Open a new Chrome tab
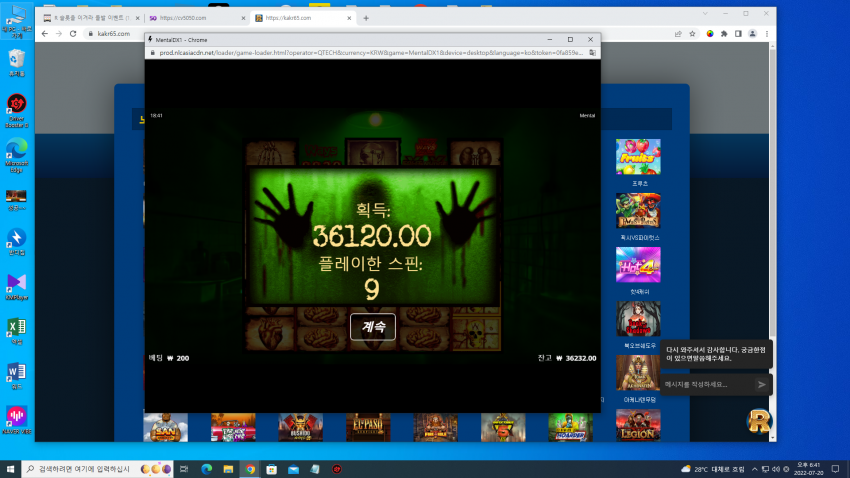Image resolution: width=850 pixels, height=478 pixels. (366, 18)
